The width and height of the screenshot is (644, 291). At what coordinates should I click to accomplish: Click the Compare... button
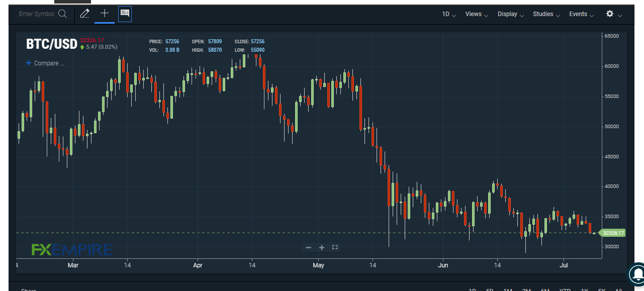click(x=45, y=63)
